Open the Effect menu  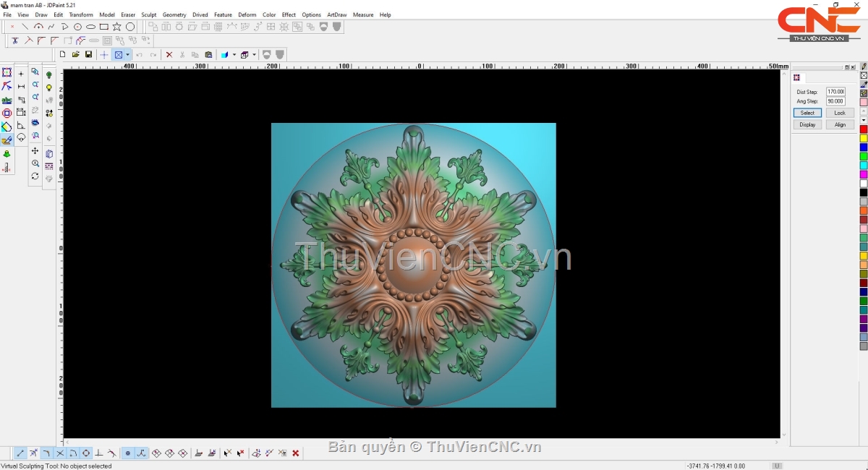289,14
